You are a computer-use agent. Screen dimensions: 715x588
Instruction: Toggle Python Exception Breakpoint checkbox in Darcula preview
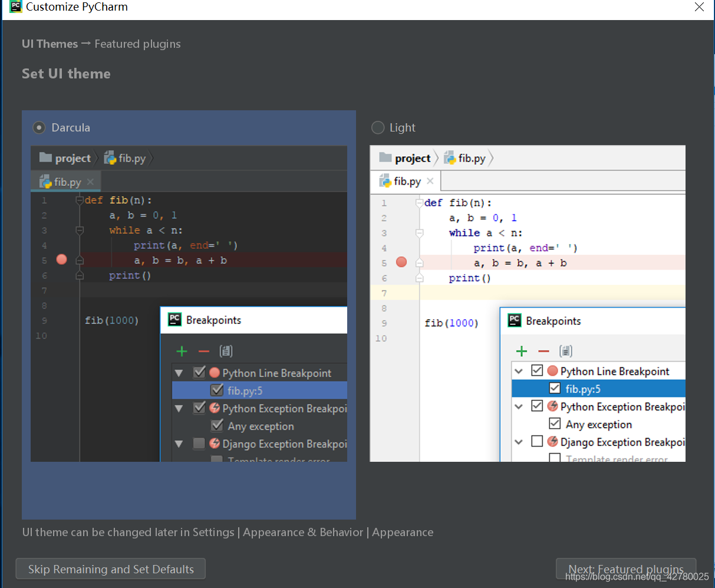199,408
